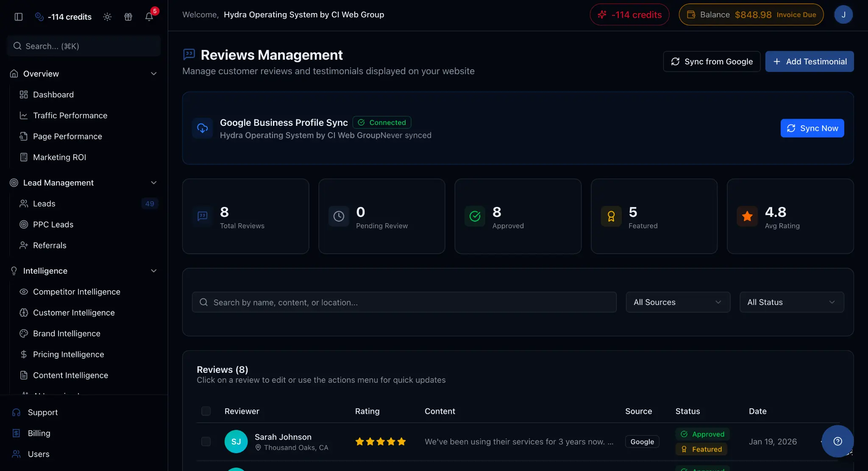
Task: Open user avatar J menu
Action: pyautogui.click(x=843, y=14)
